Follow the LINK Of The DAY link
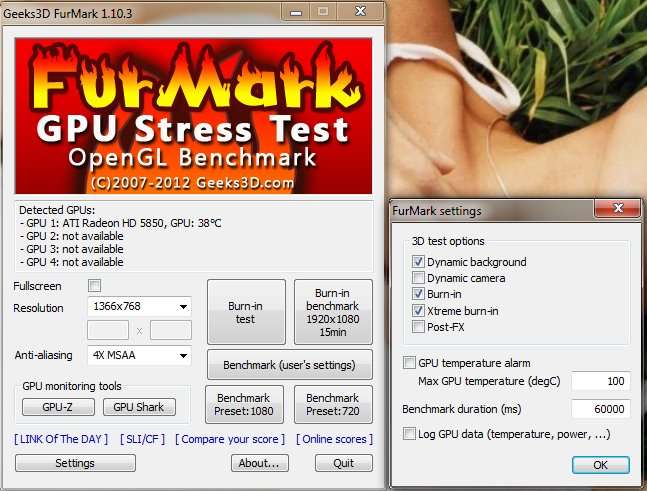The width and height of the screenshot is (647, 491). [61, 439]
